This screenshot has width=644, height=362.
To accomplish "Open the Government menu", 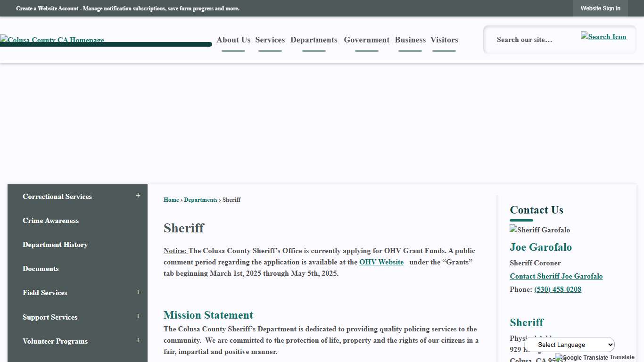I will pyautogui.click(x=366, y=40).
